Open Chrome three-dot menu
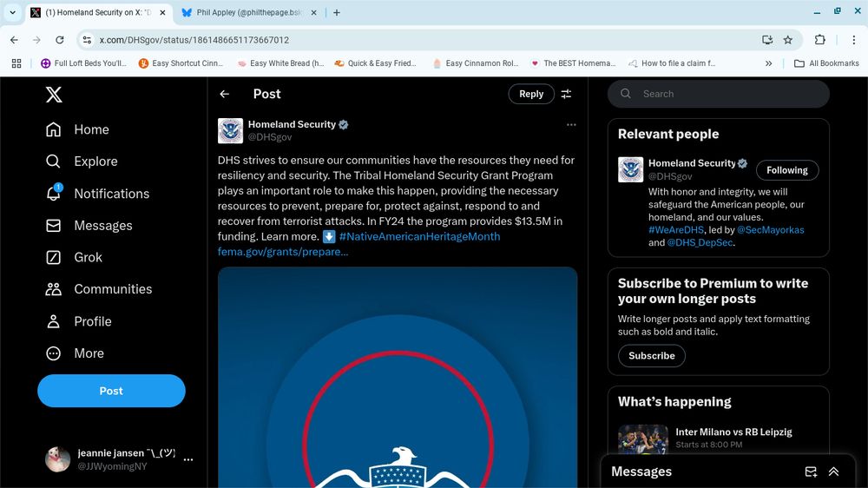 point(853,40)
